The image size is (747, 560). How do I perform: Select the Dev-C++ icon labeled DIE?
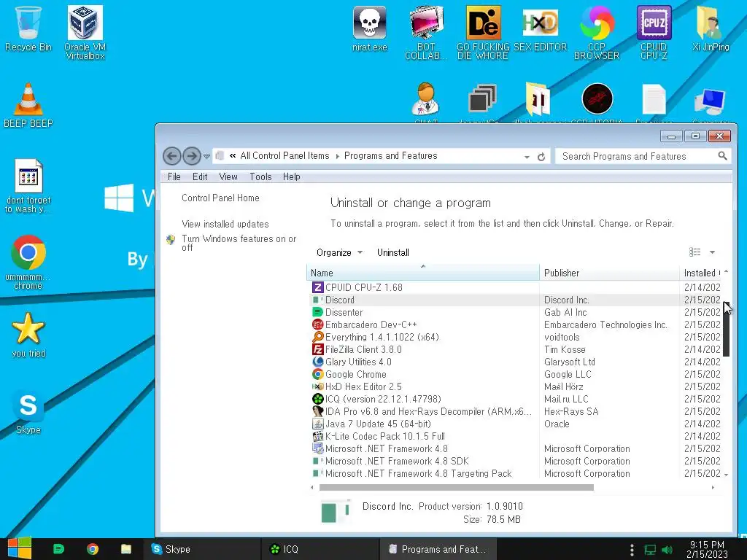[x=483, y=32]
